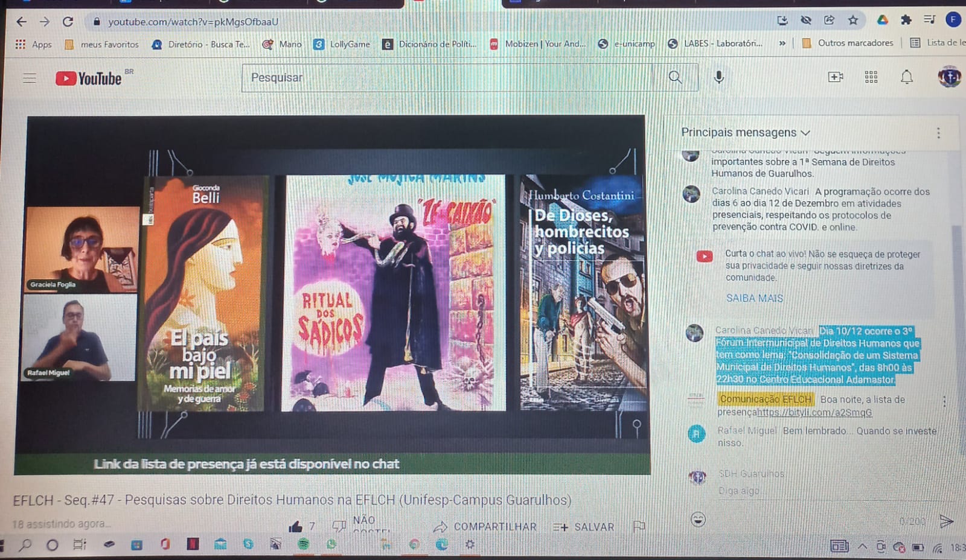This screenshot has width=966, height=560.
Task: Open the LollyGame bookmark
Action: [342, 44]
